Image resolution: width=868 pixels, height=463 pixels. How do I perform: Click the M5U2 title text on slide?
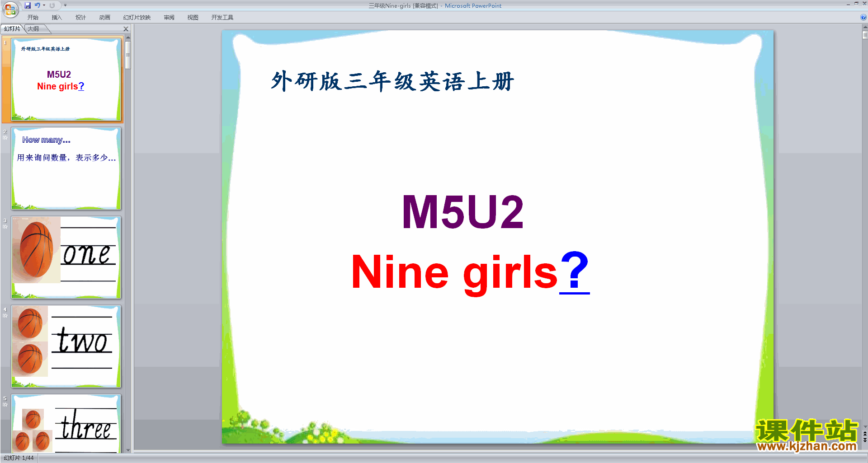(462, 212)
